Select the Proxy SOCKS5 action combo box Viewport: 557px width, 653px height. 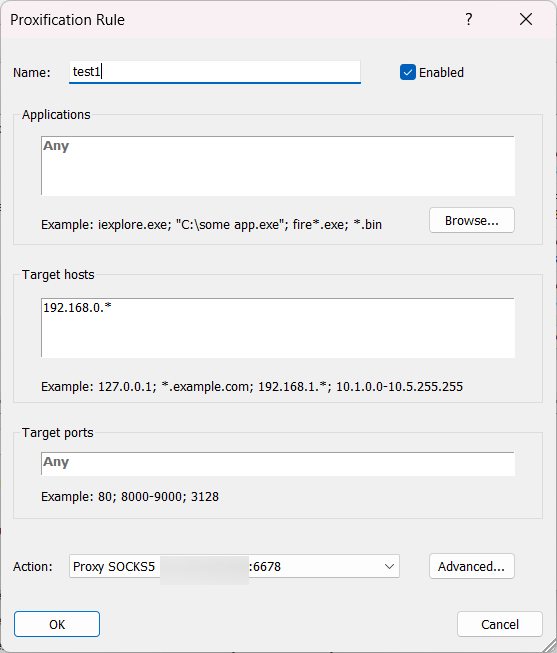(234, 566)
